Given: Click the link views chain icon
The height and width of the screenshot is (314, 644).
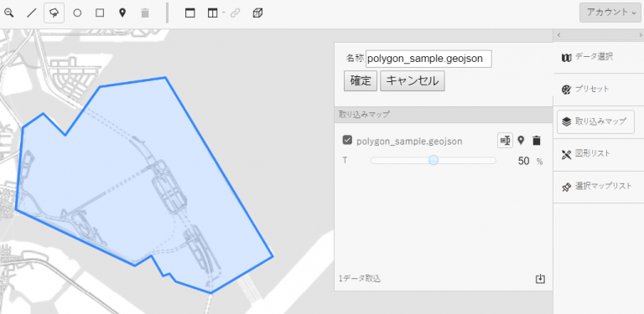Looking at the screenshot, I should coord(235,13).
